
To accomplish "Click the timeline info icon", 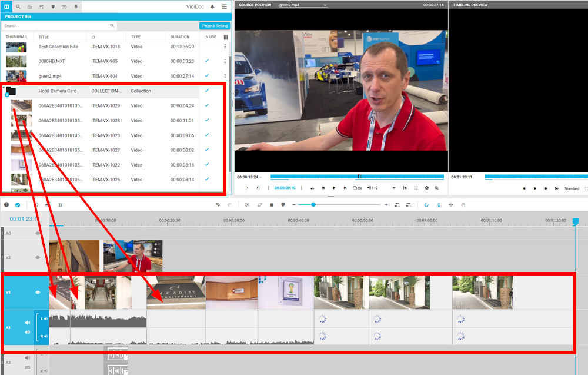I will click(6, 205).
